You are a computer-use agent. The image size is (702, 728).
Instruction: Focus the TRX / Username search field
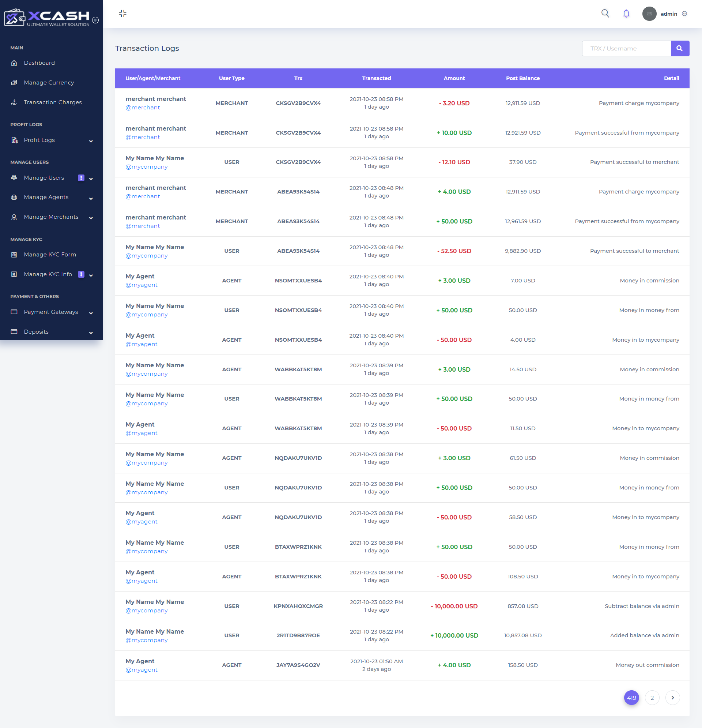coord(626,48)
